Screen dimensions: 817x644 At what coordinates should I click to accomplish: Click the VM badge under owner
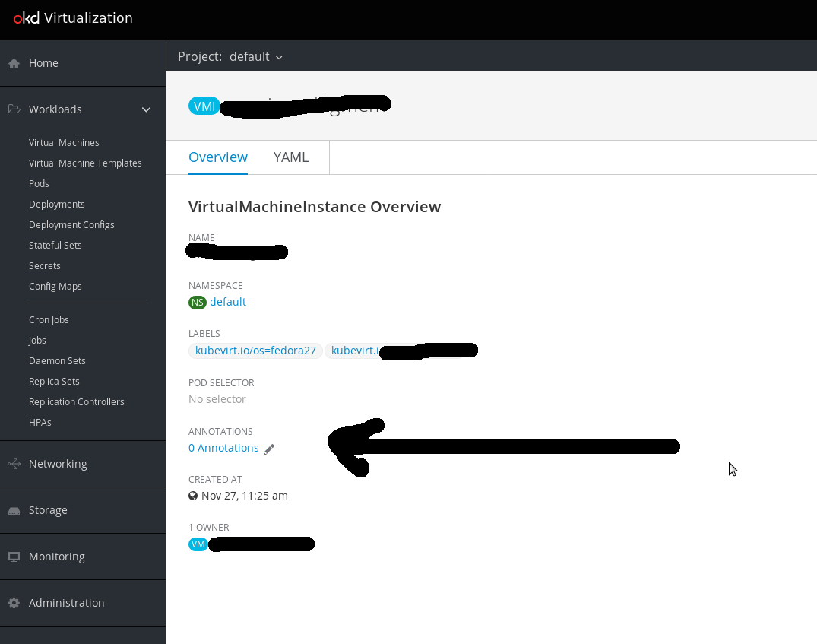pos(198,544)
